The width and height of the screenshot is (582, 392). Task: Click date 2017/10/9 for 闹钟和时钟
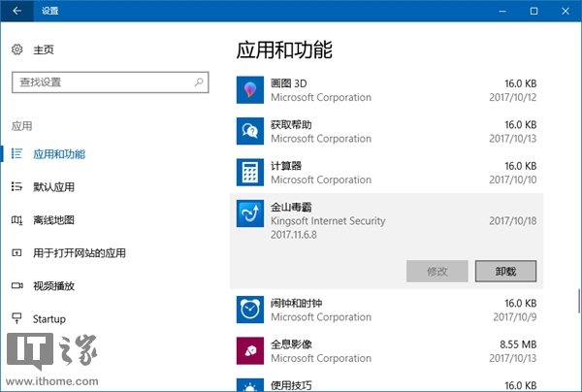[515, 317]
